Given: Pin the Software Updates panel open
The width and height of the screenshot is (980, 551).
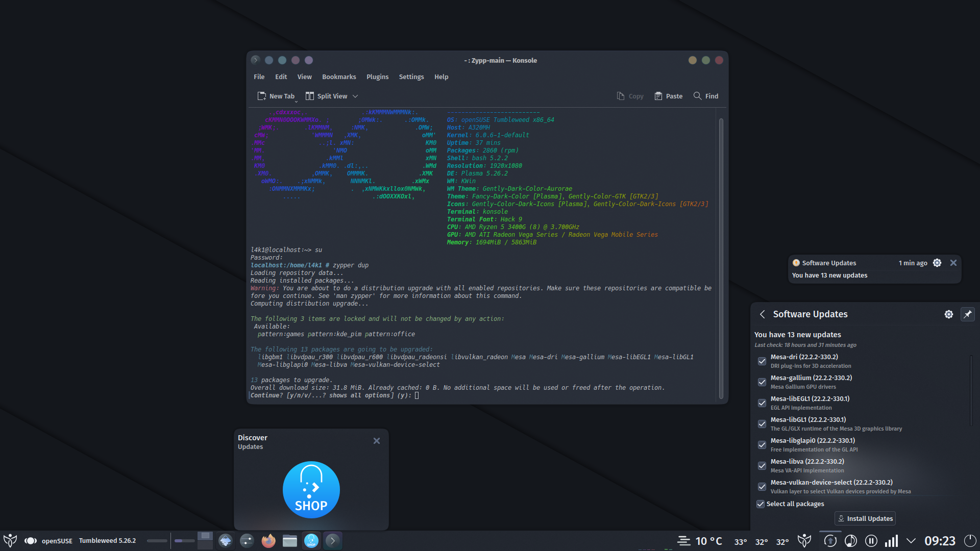Looking at the screenshot, I should click(968, 314).
